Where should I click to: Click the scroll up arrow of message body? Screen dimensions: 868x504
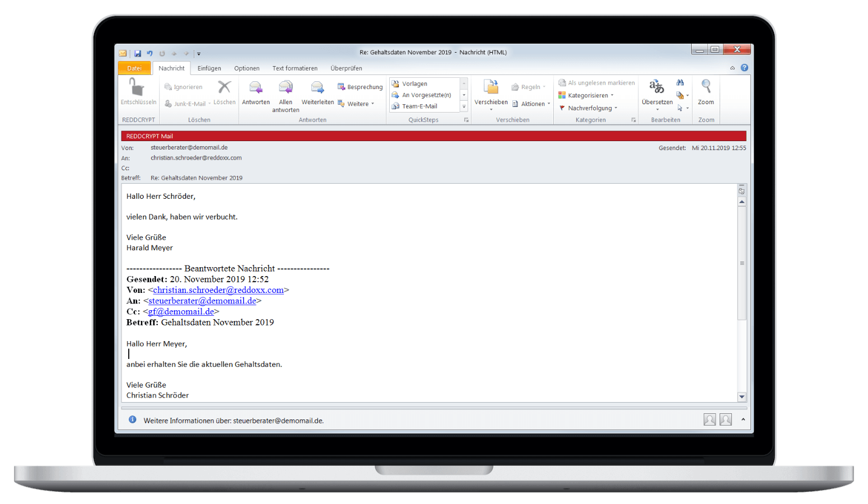click(x=741, y=202)
